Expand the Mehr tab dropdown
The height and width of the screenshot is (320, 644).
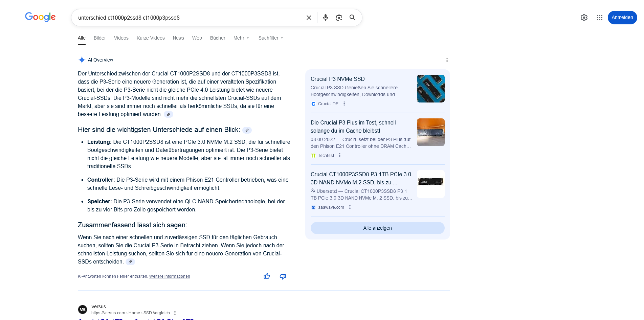click(241, 38)
